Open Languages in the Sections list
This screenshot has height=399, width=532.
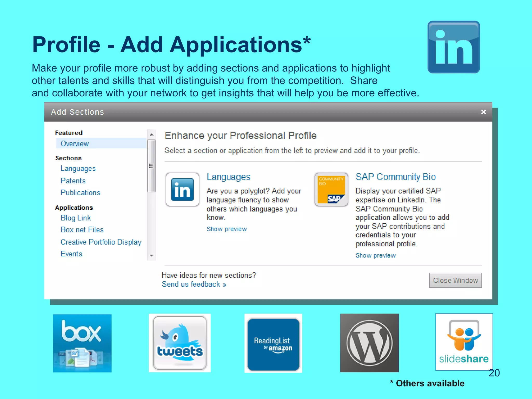78,169
